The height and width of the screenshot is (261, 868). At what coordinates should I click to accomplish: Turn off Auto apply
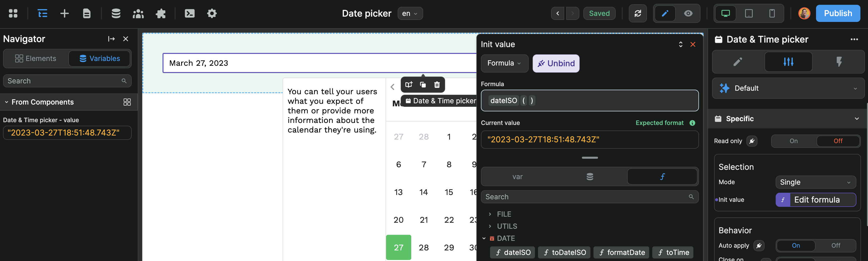836,246
